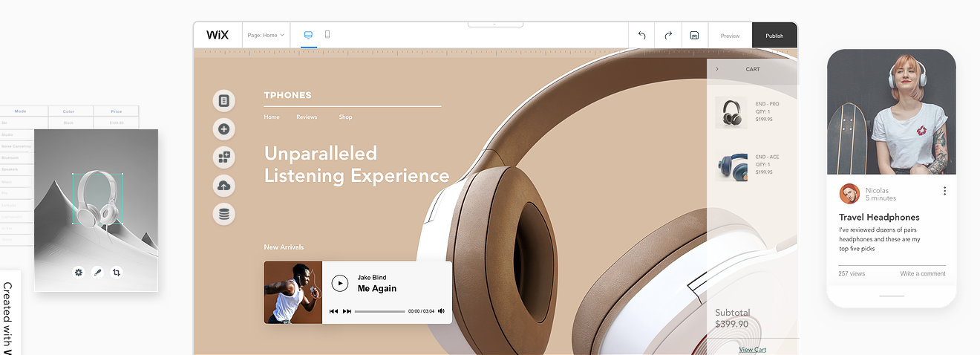Open the Home navigation item
Viewport: 980px width, 355px height.
(272, 117)
